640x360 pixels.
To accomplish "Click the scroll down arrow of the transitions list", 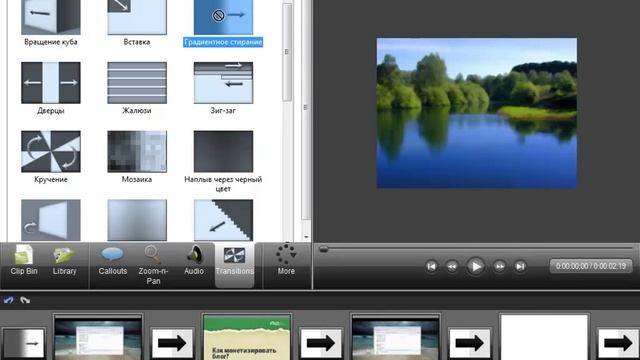I will (x=306, y=237).
